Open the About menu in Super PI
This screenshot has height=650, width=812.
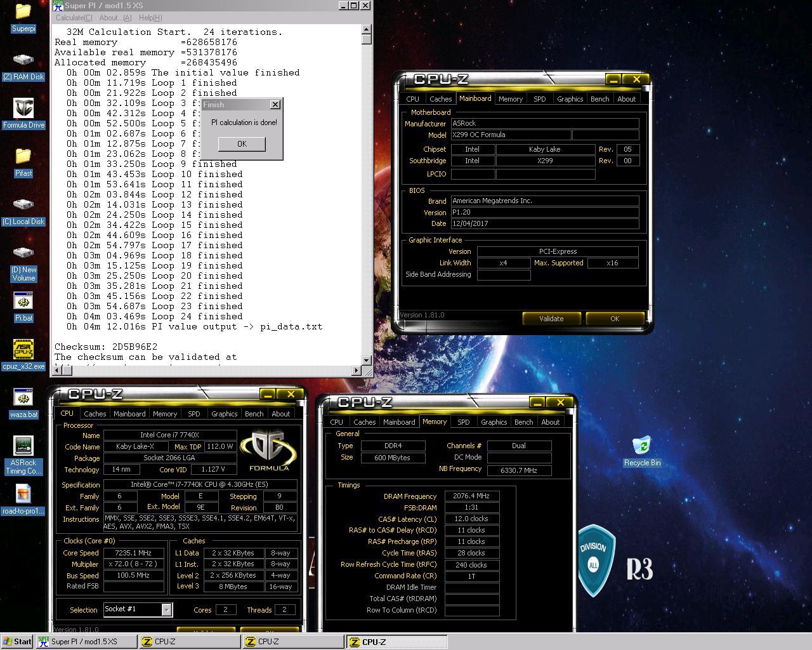click(115, 18)
